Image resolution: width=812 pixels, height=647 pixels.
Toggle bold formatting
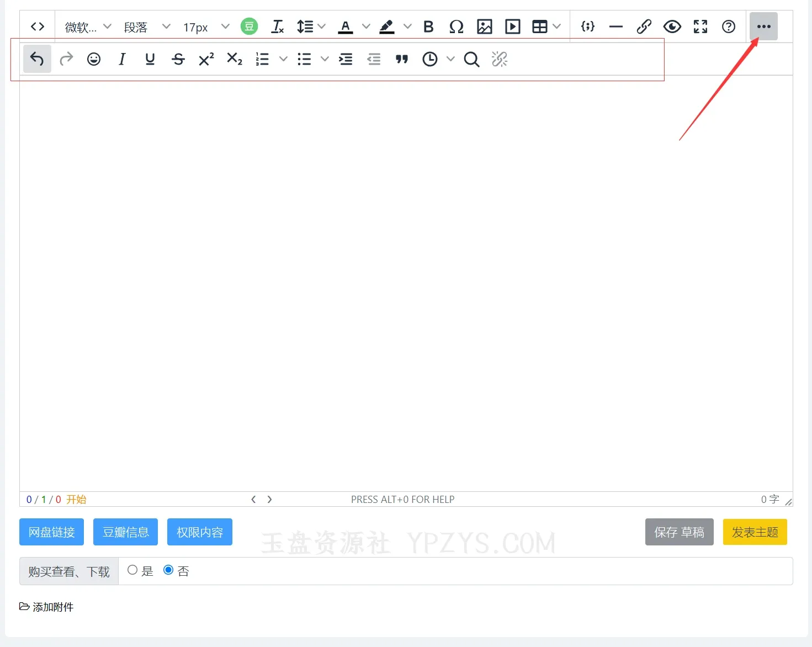428,26
